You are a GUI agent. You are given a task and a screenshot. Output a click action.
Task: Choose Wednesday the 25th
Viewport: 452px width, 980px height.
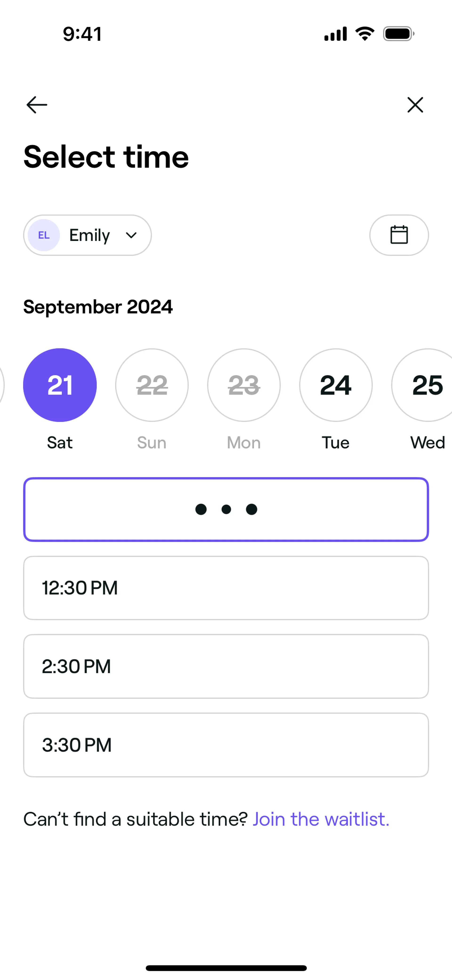click(x=427, y=385)
